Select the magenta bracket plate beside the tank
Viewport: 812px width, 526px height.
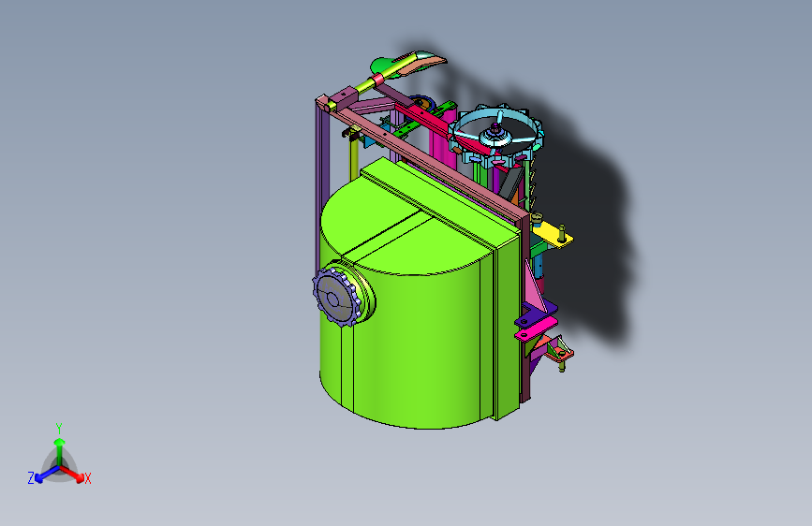pyautogui.click(x=536, y=329)
